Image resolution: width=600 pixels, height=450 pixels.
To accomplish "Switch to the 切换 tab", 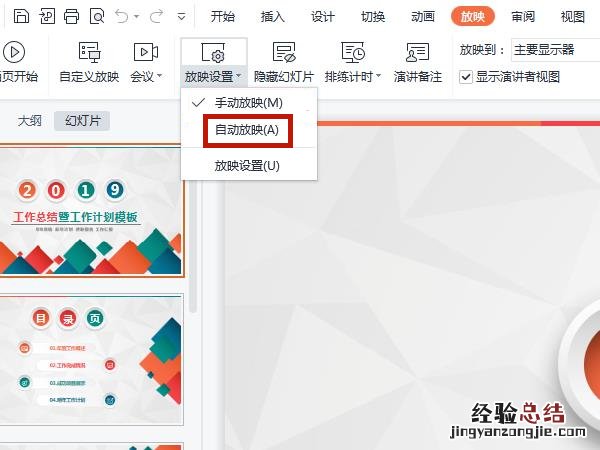I will click(373, 17).
